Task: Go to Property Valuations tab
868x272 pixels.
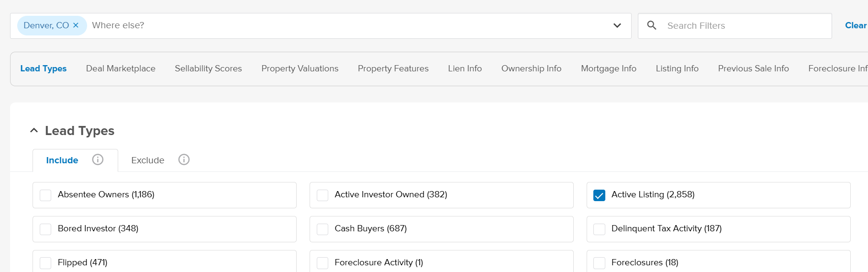Action: click(x=300, y=68)
